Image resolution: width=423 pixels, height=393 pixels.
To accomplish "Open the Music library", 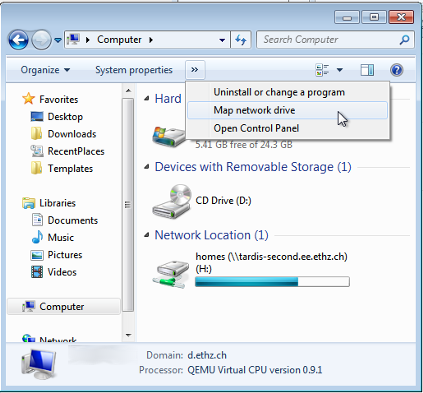I will [61, 238].
